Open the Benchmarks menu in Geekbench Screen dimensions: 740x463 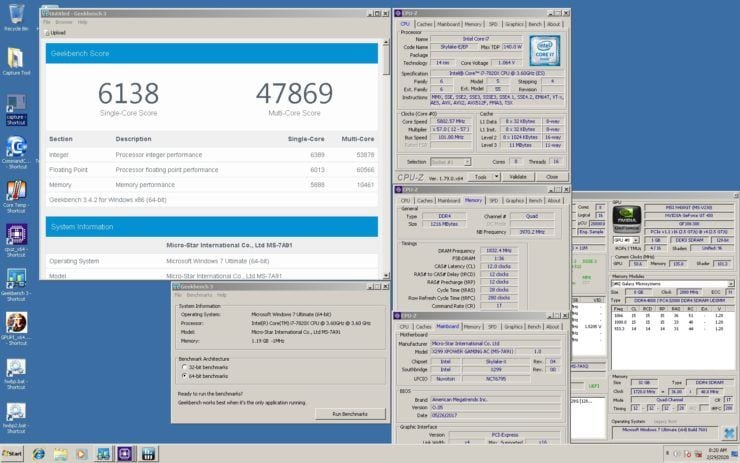point(199,295)
